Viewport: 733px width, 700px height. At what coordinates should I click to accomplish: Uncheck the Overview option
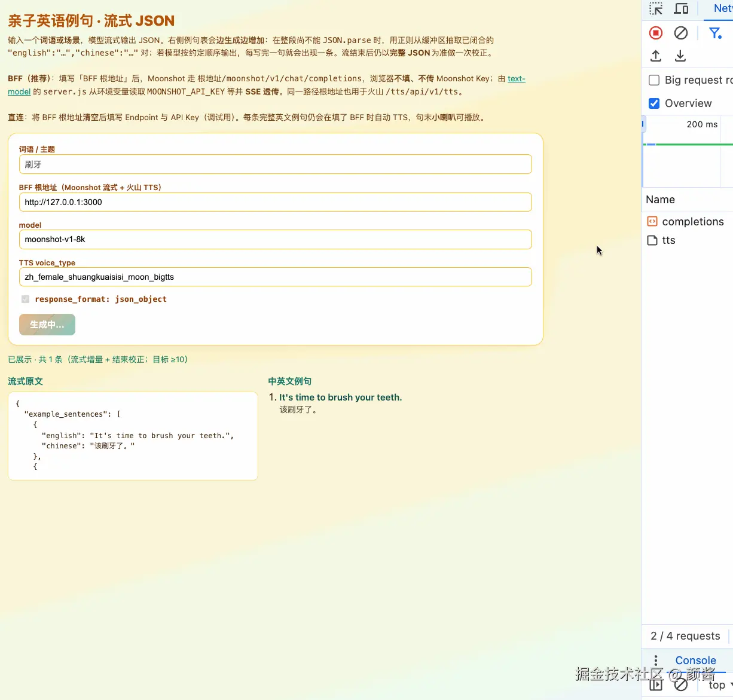[x=653, y=103]
